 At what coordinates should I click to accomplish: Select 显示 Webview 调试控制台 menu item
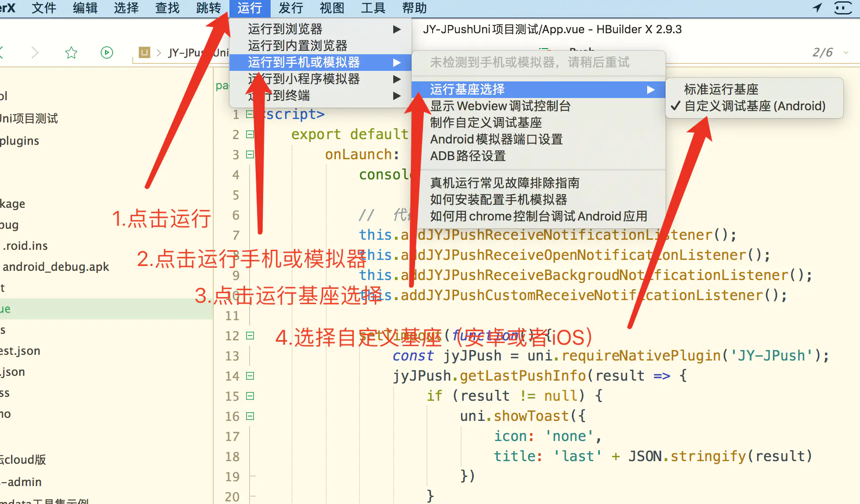[501, 105]
